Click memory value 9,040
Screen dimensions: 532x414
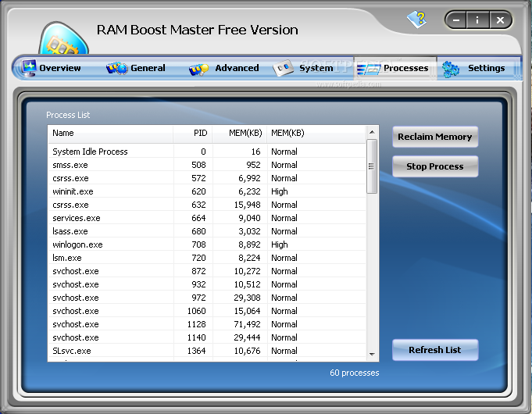pyautogui.click(x=249, y=218)
